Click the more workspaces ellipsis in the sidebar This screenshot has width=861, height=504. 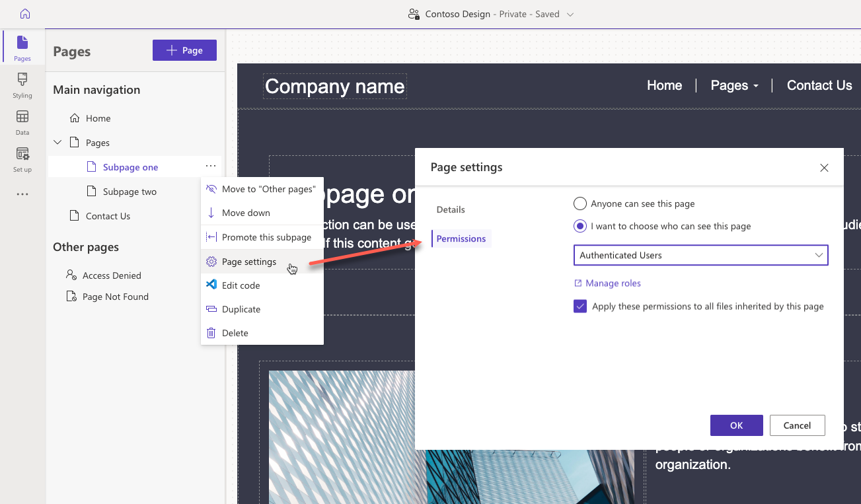[22, 194]
